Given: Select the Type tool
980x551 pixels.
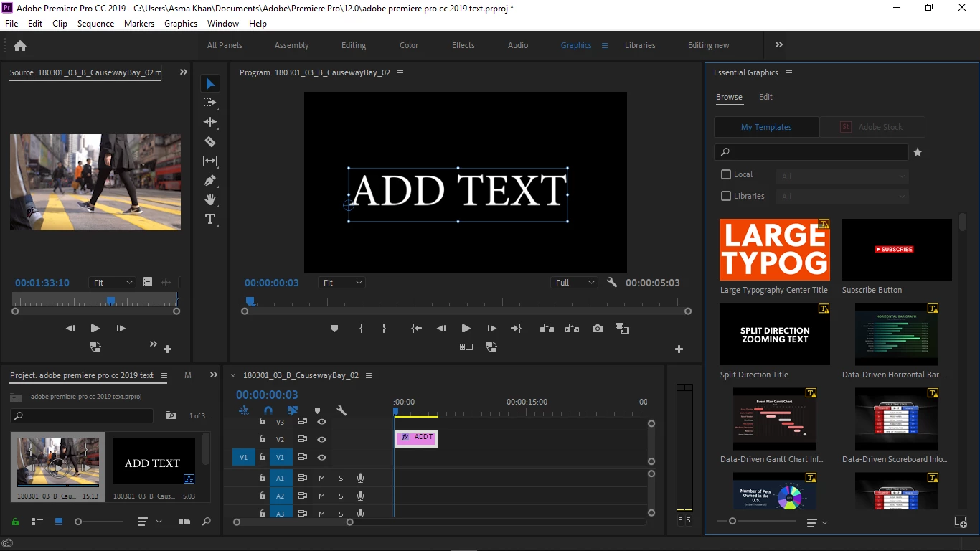Looking at the screenshot, I should pyautogui.click(x=210, y=219).
